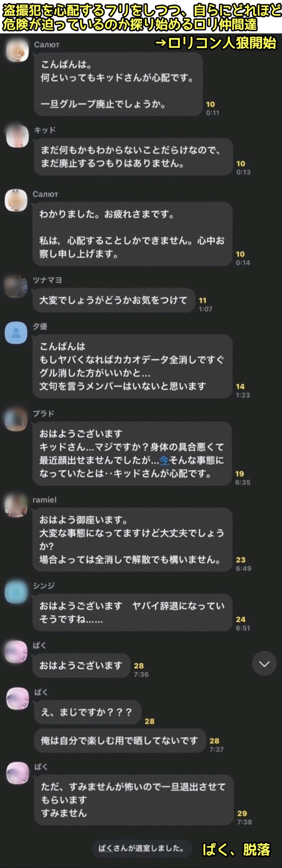Image resolution: width=282 pixels, height=868 pixels.
Task: Tap the scroll-to-bottom chevron button
Action: [264, 664]
